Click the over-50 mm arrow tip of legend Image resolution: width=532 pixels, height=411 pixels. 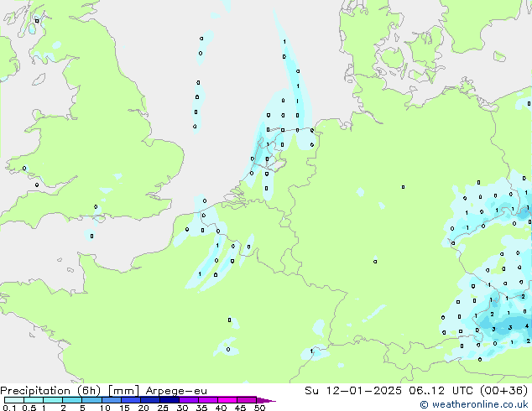[x=266, y=400]
